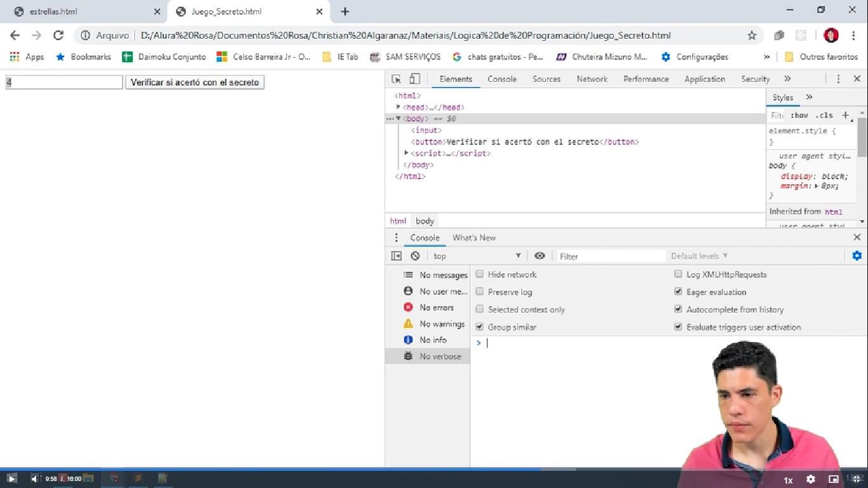Uncheck Autocomplete from history checkbox
868x488 pixels.
click(678, 309)
